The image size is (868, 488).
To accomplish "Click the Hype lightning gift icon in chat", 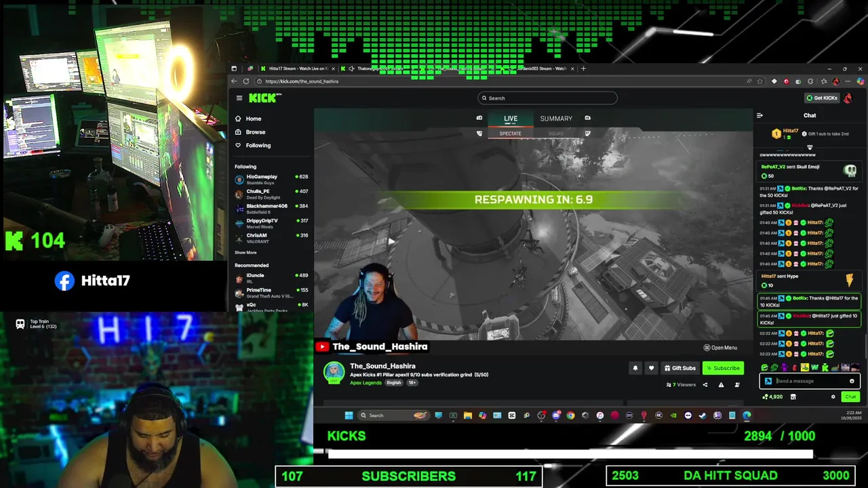I will [850, 279].
